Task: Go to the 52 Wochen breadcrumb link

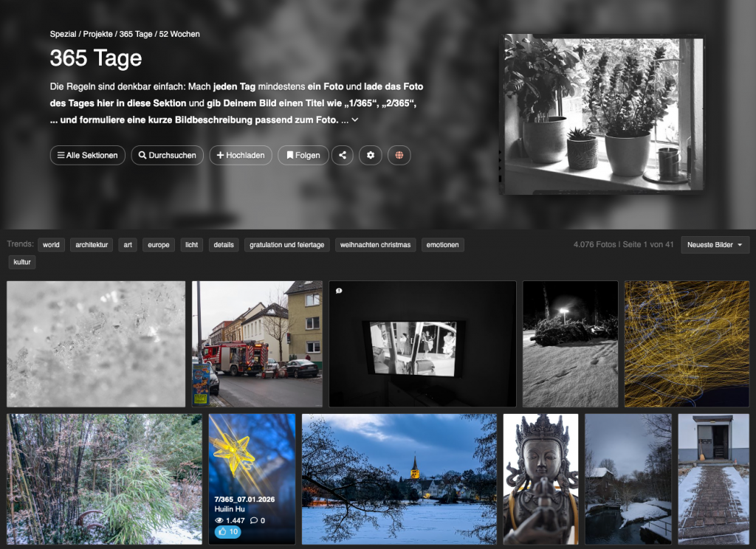Action: 179,34
